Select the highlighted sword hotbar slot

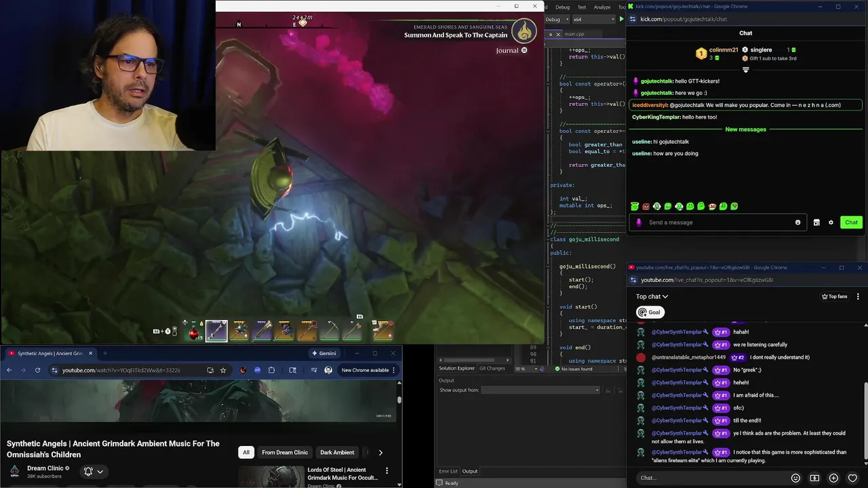tap(216, 330)
